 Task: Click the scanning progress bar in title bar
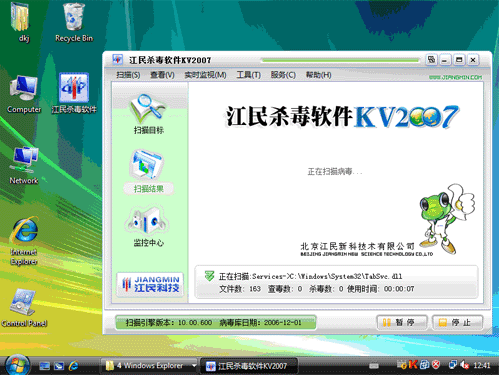(x=340, y=60)
